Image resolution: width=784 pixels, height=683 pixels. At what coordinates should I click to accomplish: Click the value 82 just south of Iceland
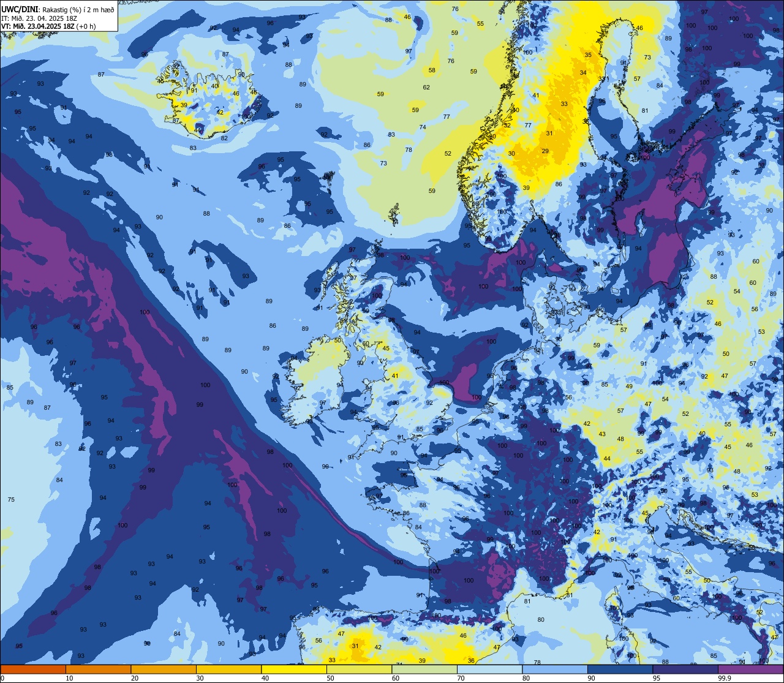coord(224,138)
